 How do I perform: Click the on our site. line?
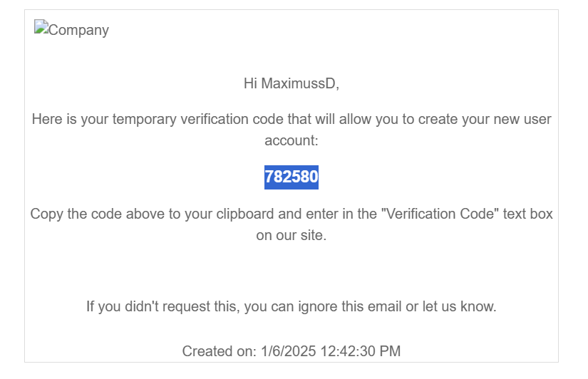pyautogui.click(x=292, y=235)
